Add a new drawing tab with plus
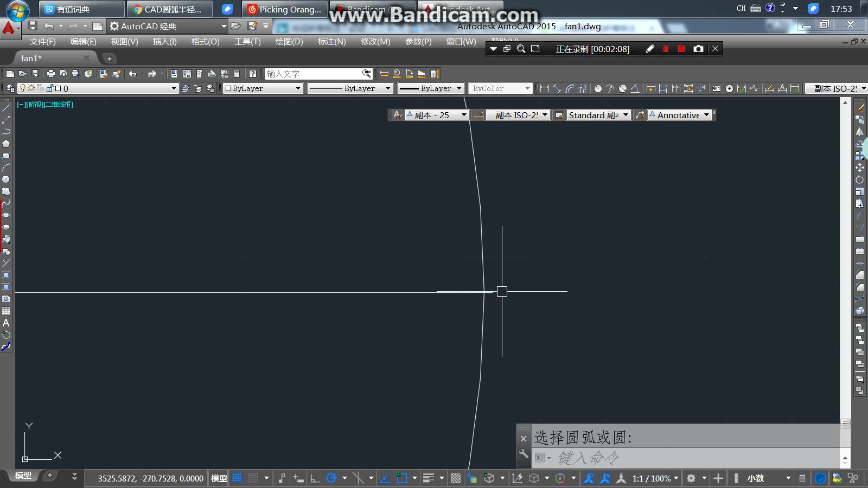This screenshot has width=868, height=488. (109, 59)
